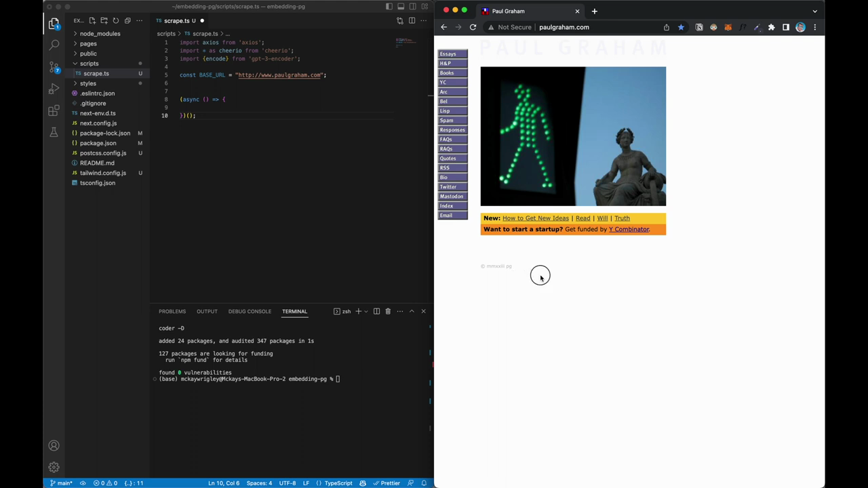Split the terminal pane
Image resolution: width=868 pixels, height=488 pixels.
(x=376, y=311)
